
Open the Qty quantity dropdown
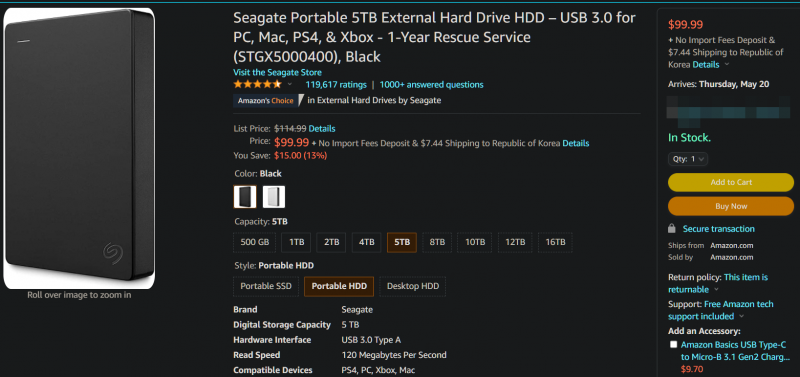click(x=688, y=159)
